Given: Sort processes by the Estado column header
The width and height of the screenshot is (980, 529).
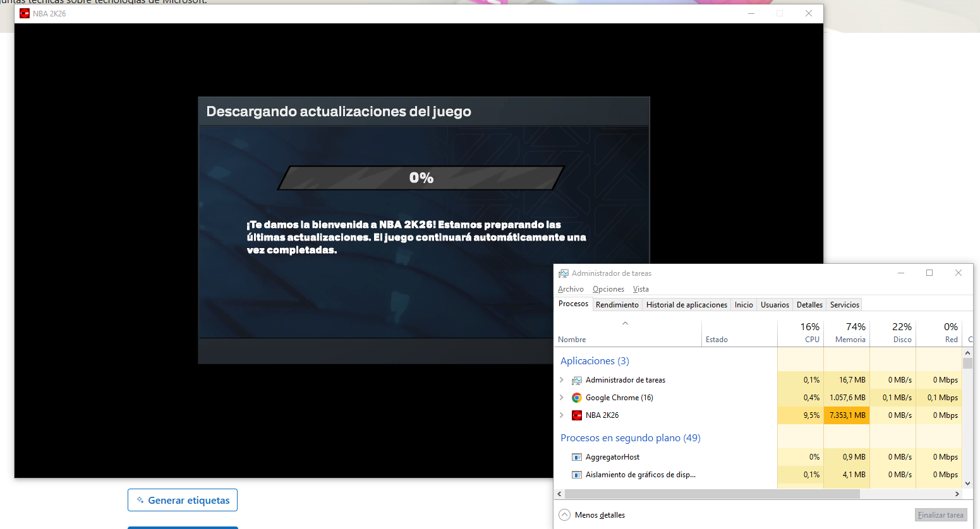Looking at the screenshot, I should click(x=739, y=333).
